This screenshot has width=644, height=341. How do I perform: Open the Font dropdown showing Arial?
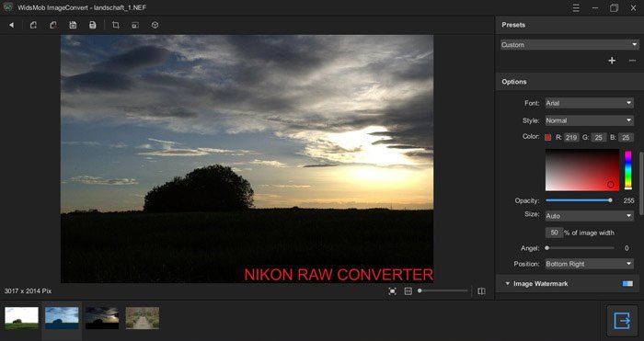[589, 103]
